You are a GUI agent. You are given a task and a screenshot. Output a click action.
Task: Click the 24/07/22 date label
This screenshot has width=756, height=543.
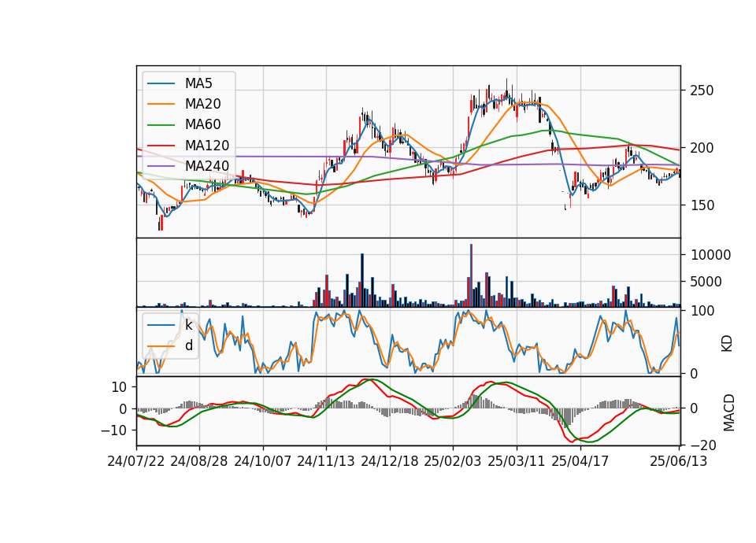click(x=136, y=461)
